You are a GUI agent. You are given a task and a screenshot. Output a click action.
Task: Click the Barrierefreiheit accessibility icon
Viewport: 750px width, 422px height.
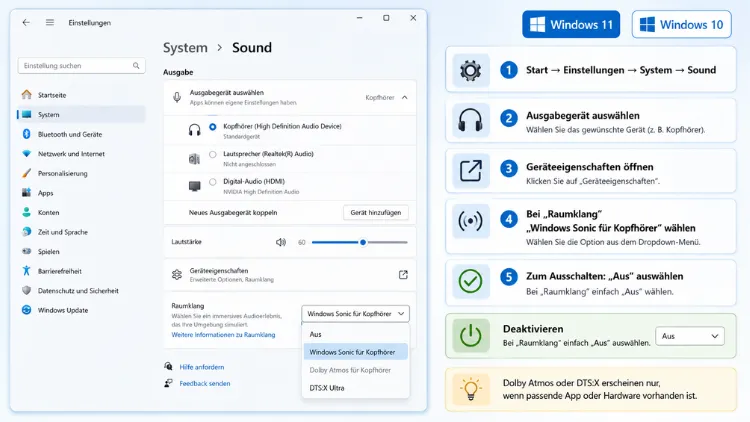pyautogui.click(x=27, y=271)
